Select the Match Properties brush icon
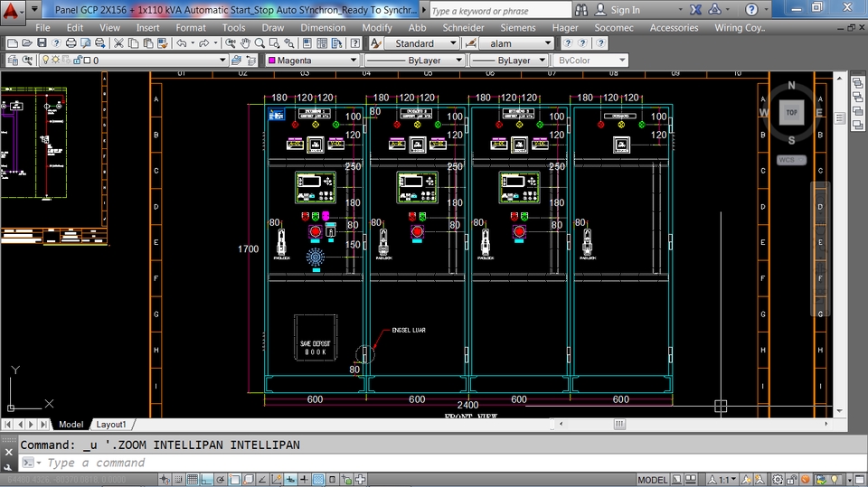 tap(162, 43)
